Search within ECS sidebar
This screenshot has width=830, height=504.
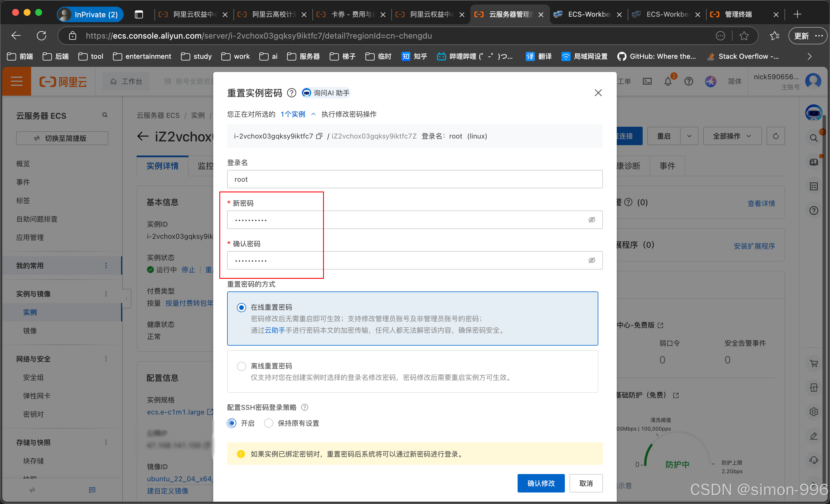(x=105, y=115)
